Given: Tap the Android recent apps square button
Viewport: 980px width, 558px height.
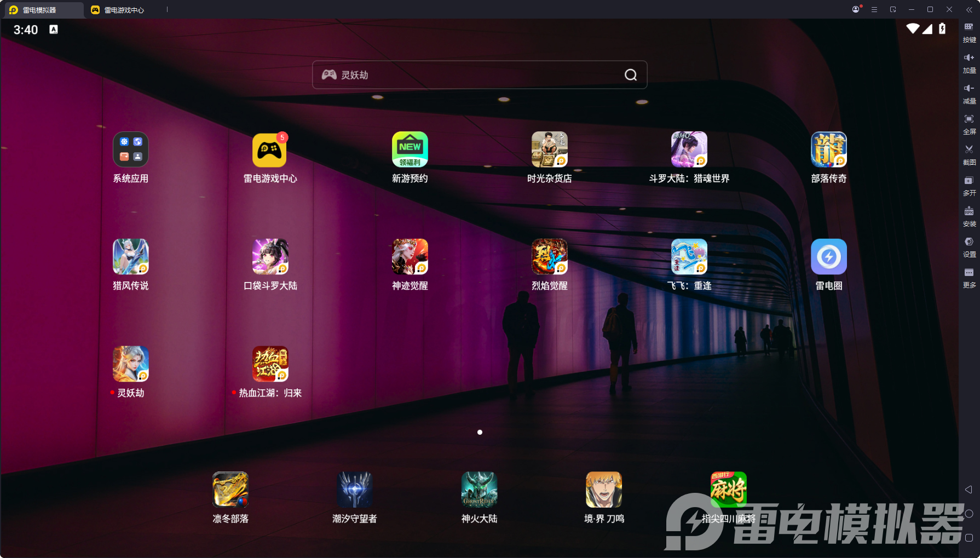Looking at the screenshot, I should pyautogui.click(x=969, y=538).
